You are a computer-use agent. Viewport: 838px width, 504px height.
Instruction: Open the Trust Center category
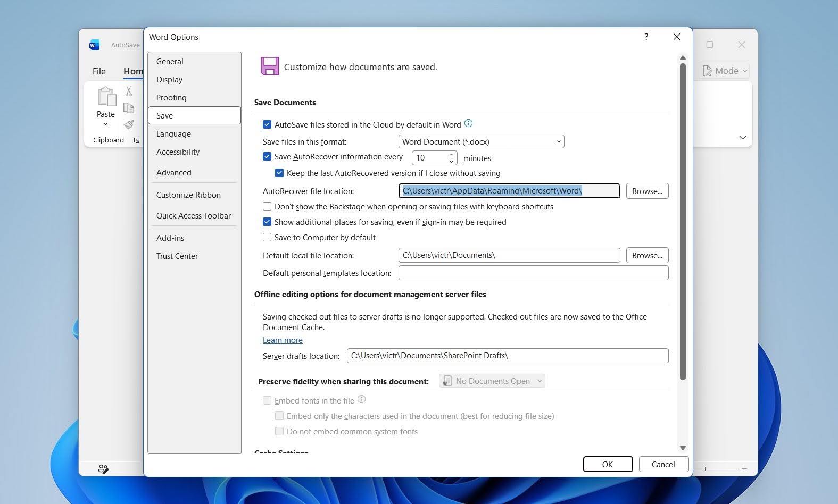pyautogui.click(x=194, y=256)
